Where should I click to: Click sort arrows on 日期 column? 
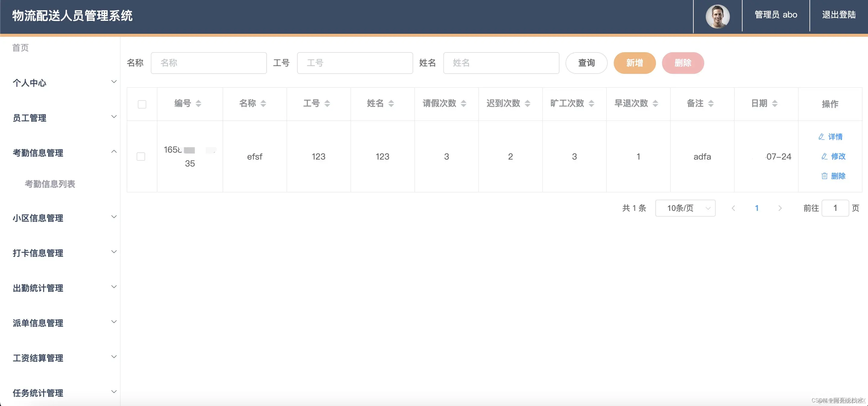(775, 103)
